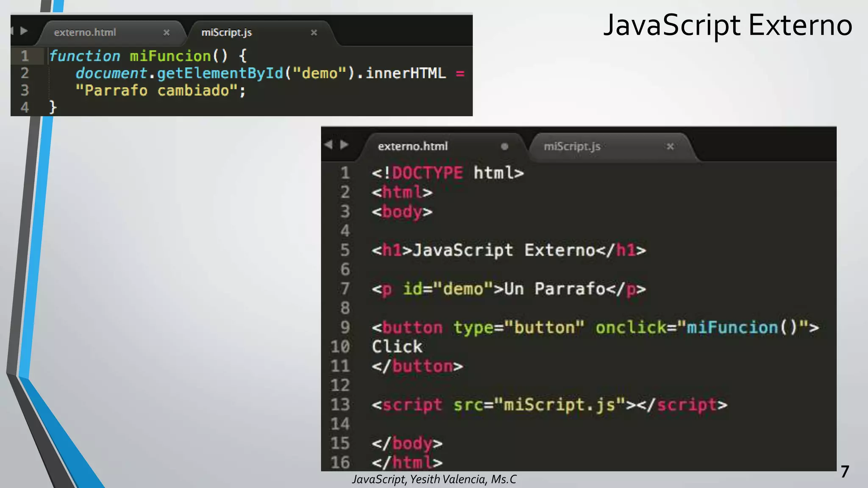Click closing '</body>' tag line
The width and height of the screenshot is (868, 488).
tap(407, 443)
